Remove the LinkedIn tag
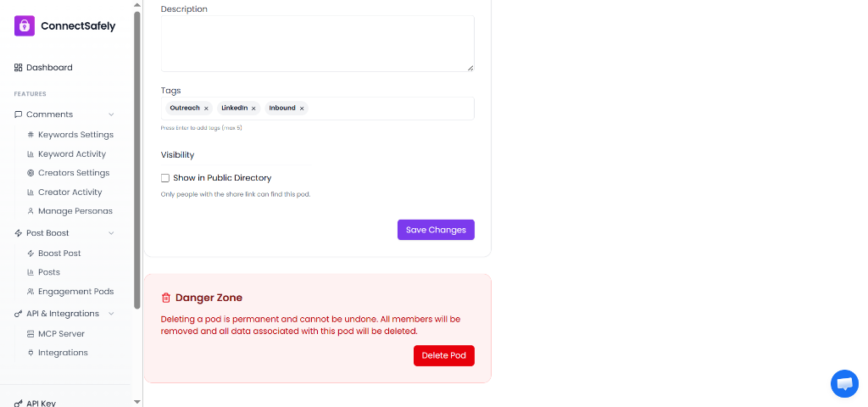This screenshot has width=868, height=407. [253, 109]
